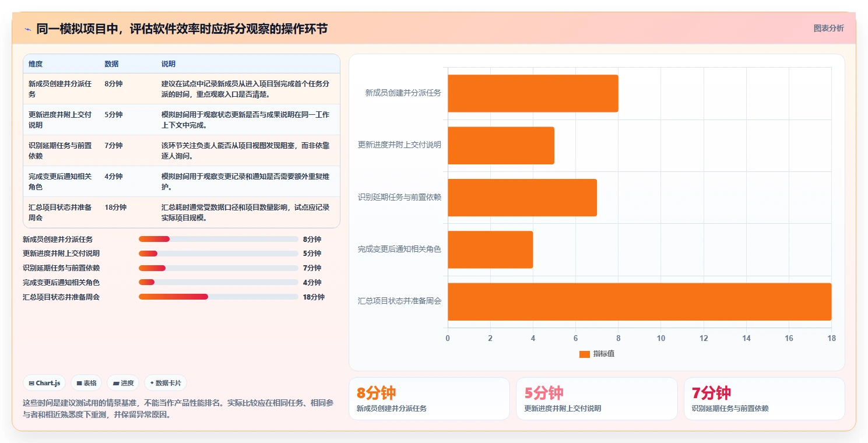Screen dimensions: 868x443
Task: Click the 18分钟 value in the table
Action: 115,208
